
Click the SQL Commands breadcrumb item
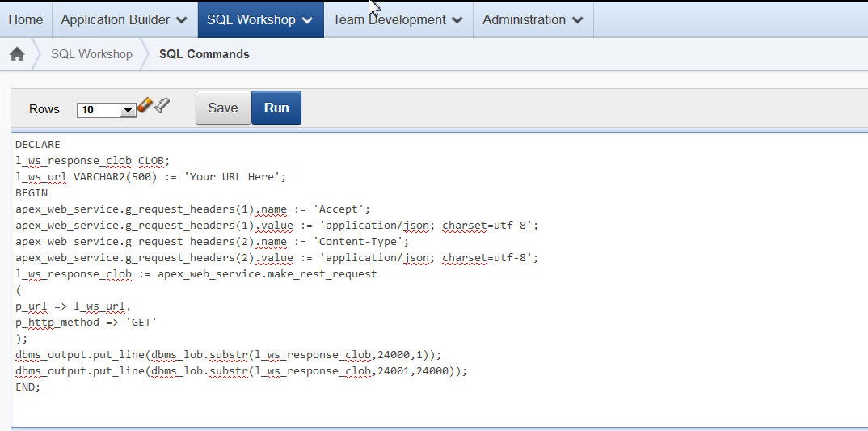click(x=204, y=54)
